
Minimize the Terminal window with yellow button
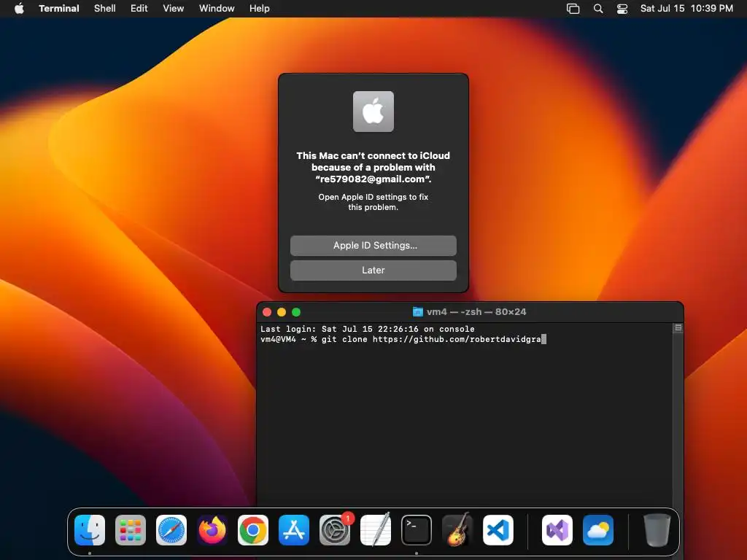tap(282, 312)
